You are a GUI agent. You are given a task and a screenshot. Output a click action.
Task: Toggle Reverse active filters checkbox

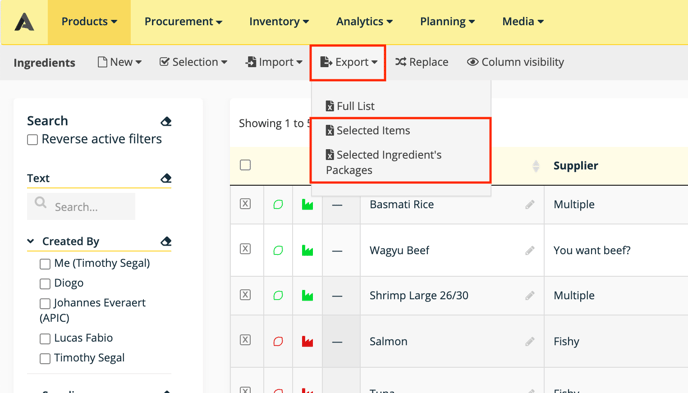[x=32, y=140]
